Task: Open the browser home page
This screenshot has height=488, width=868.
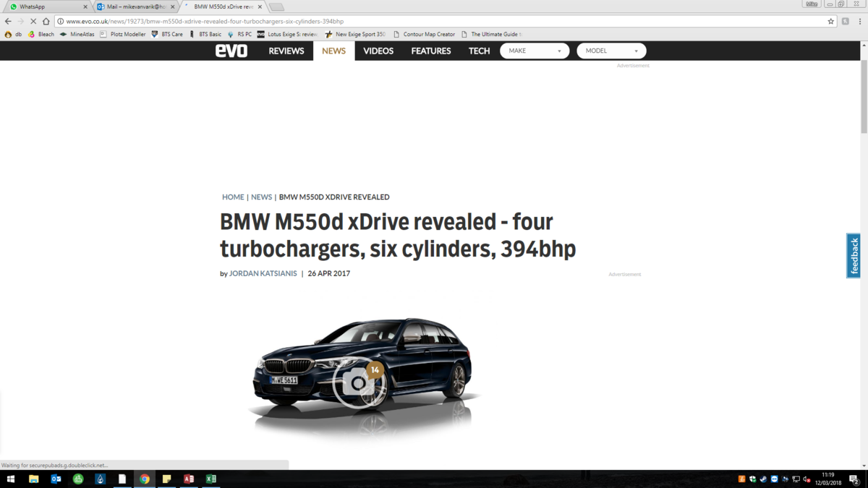Action: [x=46, y=22]
